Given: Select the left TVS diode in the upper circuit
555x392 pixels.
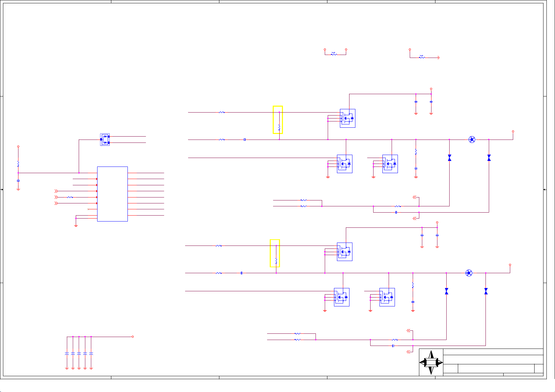Looking at the screenshot, I should pyautogui.click(x=449, y=158).
